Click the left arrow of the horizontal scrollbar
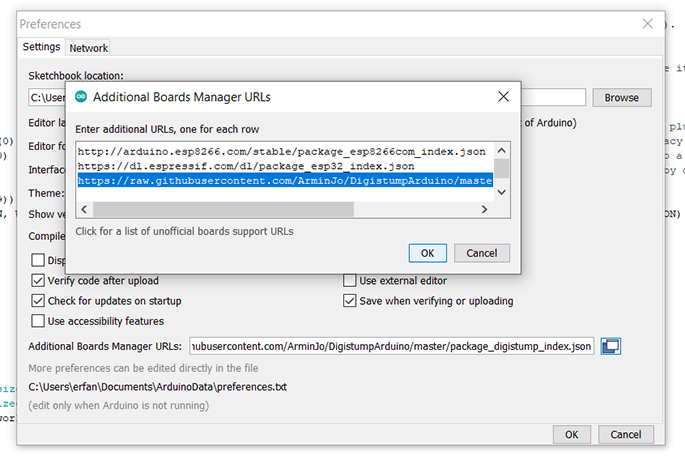 click(84, 209)
